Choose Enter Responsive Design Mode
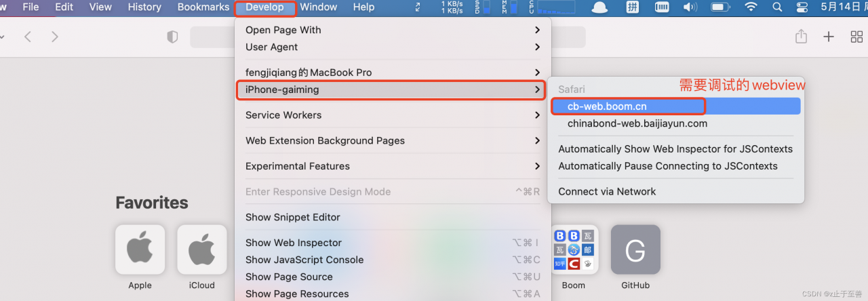The height and width of the screenshot is (301, 868). coord(393,192)
